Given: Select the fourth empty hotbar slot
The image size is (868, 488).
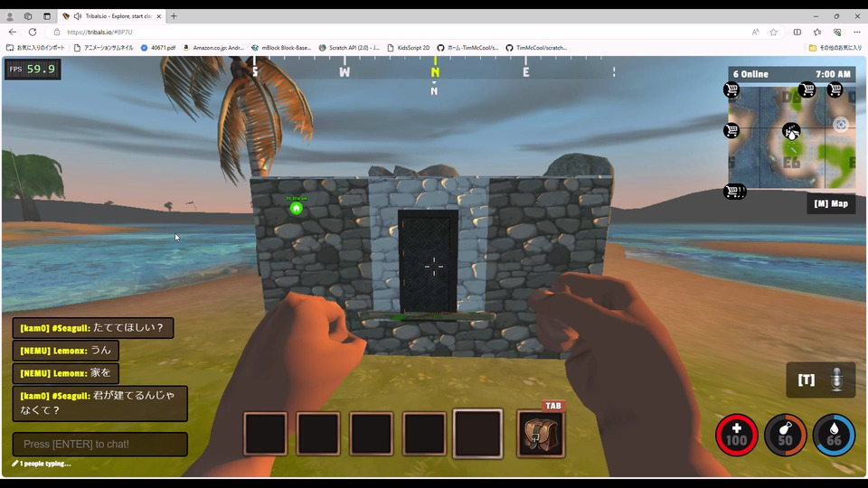Looking at the screenshot, I should tap(424, 433).
